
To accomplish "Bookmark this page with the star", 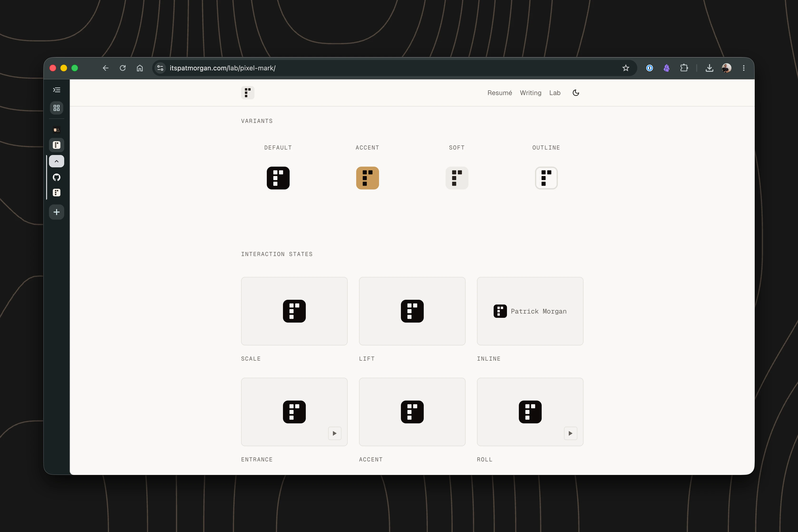I will (x=626, y=68).
